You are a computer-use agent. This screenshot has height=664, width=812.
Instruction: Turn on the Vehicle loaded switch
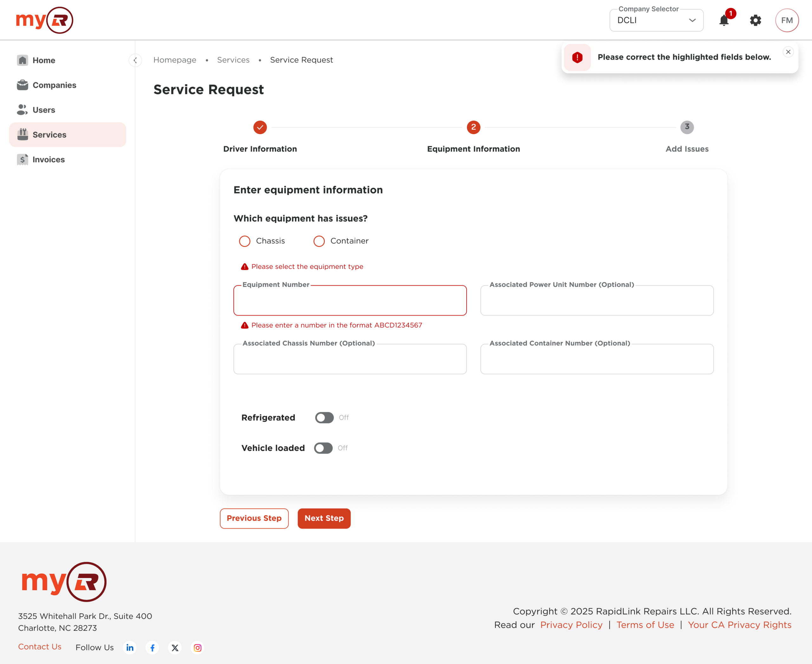coord(323,448)
